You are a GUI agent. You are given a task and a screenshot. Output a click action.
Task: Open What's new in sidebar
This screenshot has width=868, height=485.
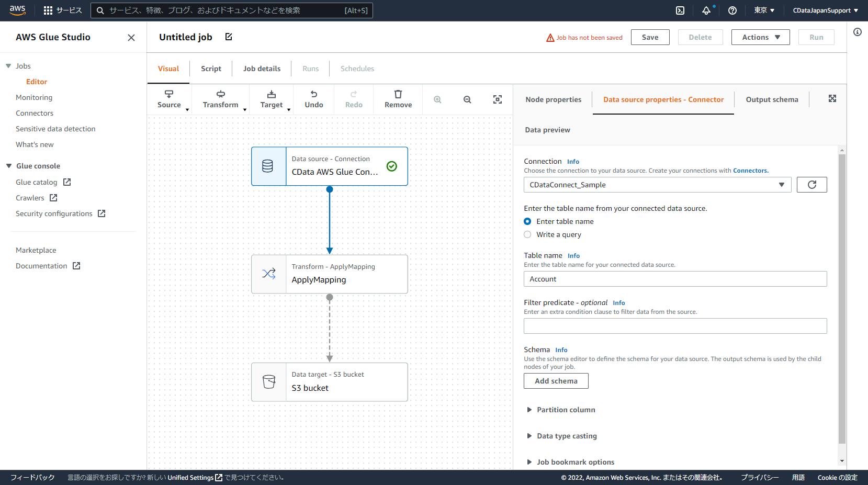coord(35,144)
